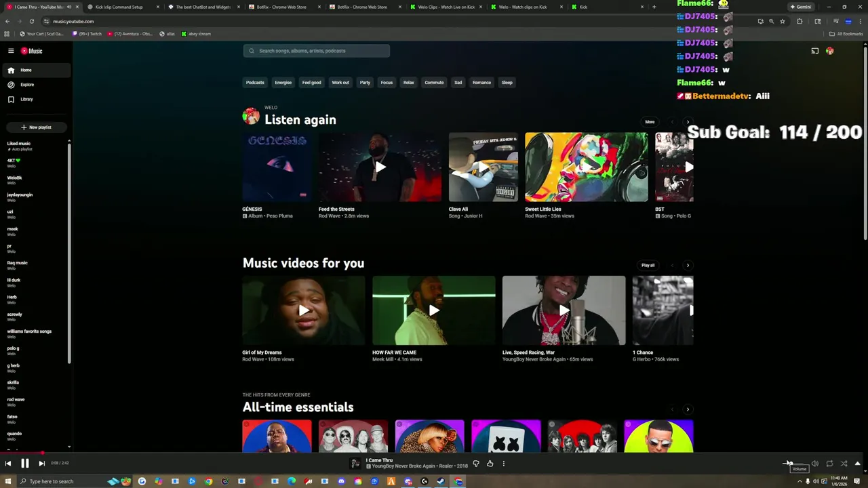This screenshot has height=488, width=868.
Task: Mute with the volume speaker icon
Action: [815, 464]
